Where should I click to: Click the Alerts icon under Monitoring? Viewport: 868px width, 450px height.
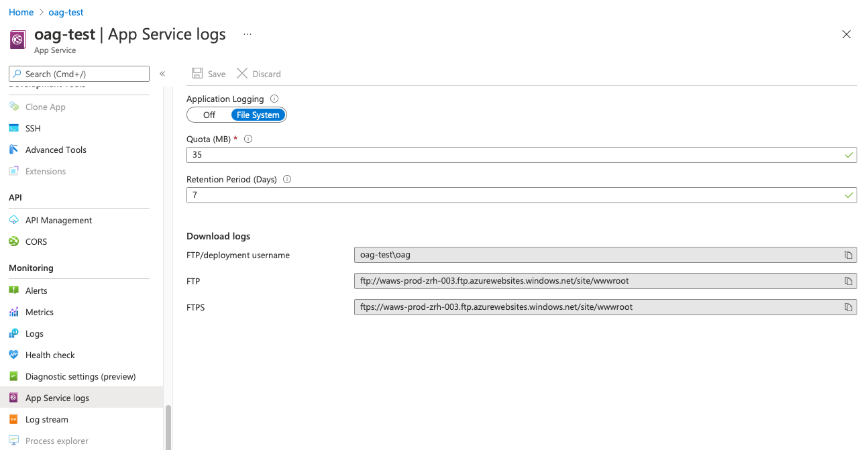[x=13, y=290]
